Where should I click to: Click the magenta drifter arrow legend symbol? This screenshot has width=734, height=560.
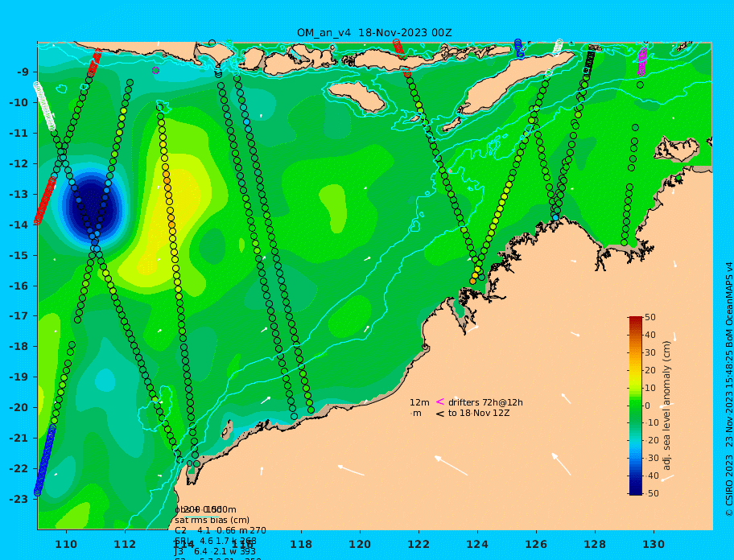point(440,401)
